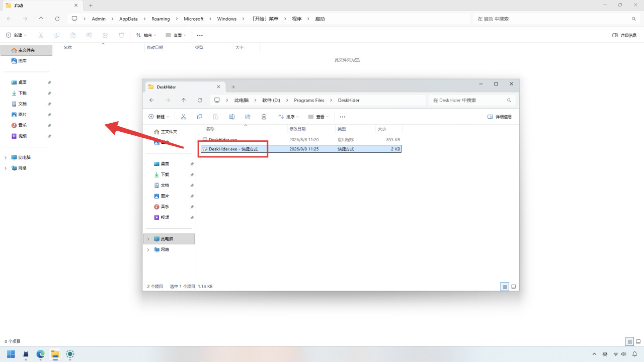The height and width of the screenshot is (362, 644).
Task: Share the selected file in DeskHider window
Action: click(x=248, y=117)
